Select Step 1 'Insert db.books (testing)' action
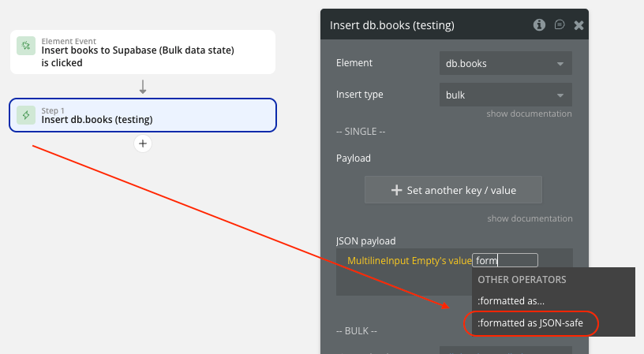644x354 pixels. [x=143, y=115]
